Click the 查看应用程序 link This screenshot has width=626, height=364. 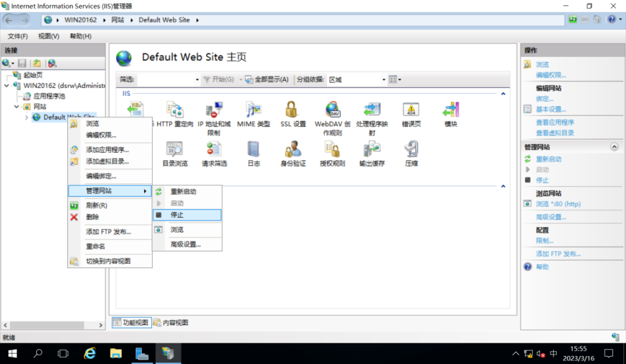[x=555, y=122]
